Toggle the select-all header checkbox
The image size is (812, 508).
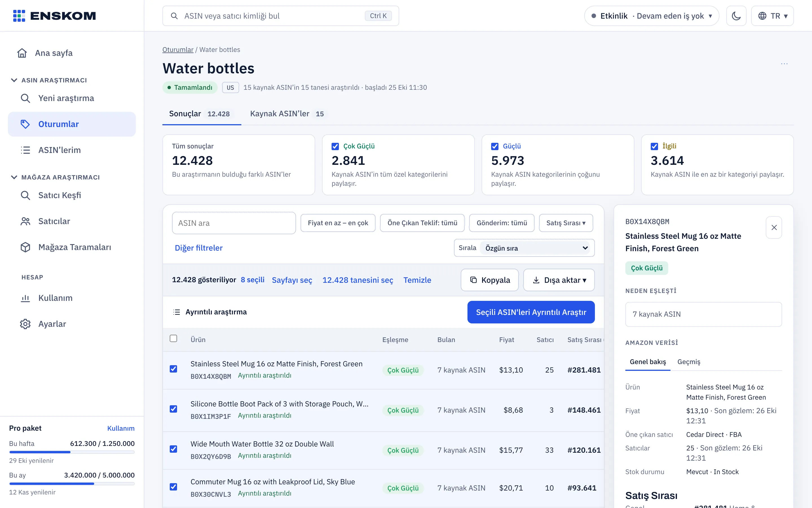(173, 338)
